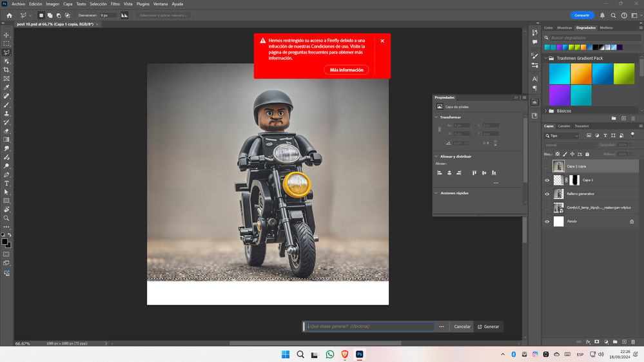Screen dimensions: 644x362
Task: Delete layer trash icon in Capas panel
Action: pyautogui.click(x=633, y=341)
